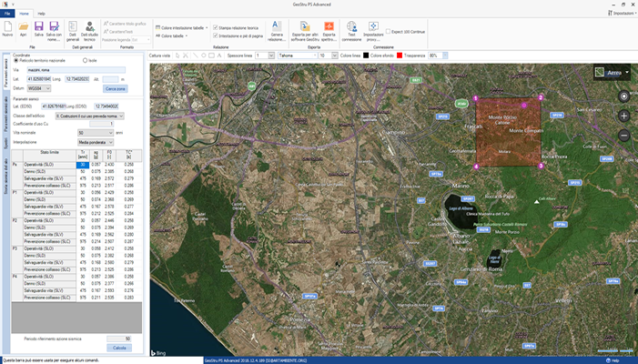Viewport: 638px width, 364px height.
Task: Select the rectangle drawing tool
Action: (211, 56)
